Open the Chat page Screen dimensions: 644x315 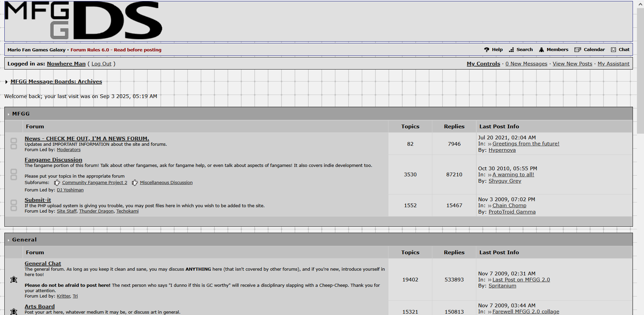[x=624, y=50]
